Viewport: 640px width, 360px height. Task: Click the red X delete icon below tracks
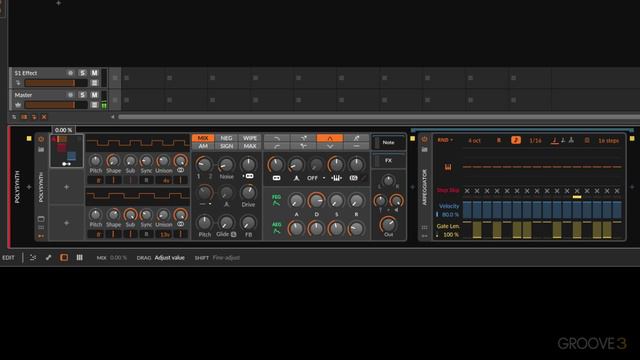click(x=44, y=117)
